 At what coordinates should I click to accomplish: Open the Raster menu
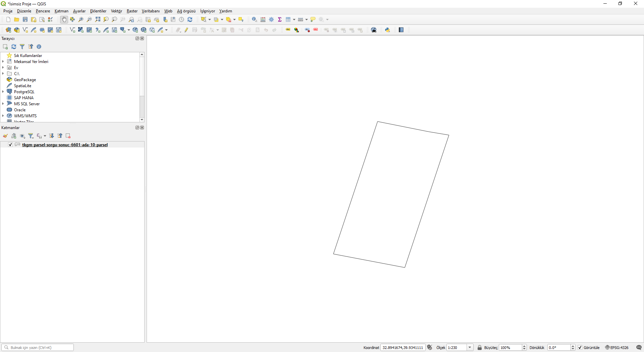click(x=132, y=11)
